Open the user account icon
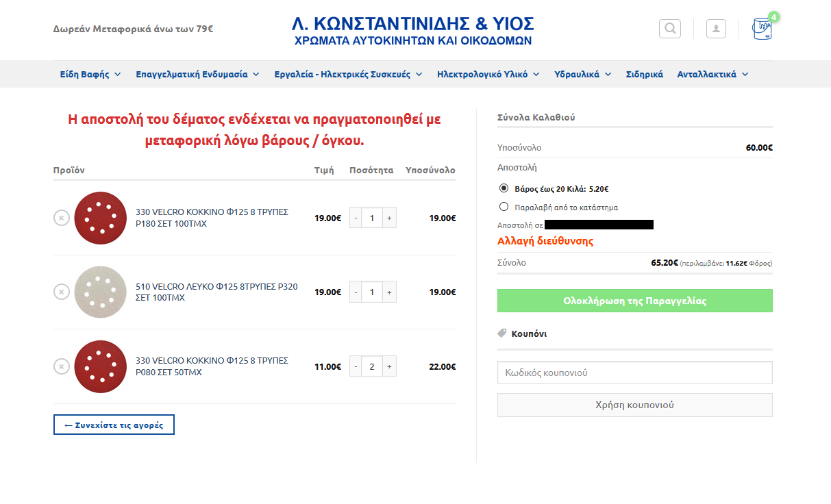This screenshot has width=831, height=504. click(x=716, y=28)
